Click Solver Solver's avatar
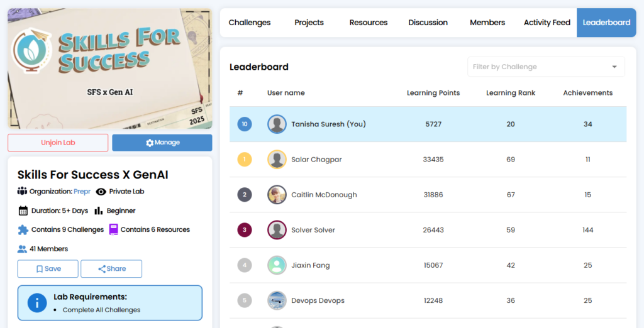This screenshot has height=328, width=644. (x=277, y=230)
